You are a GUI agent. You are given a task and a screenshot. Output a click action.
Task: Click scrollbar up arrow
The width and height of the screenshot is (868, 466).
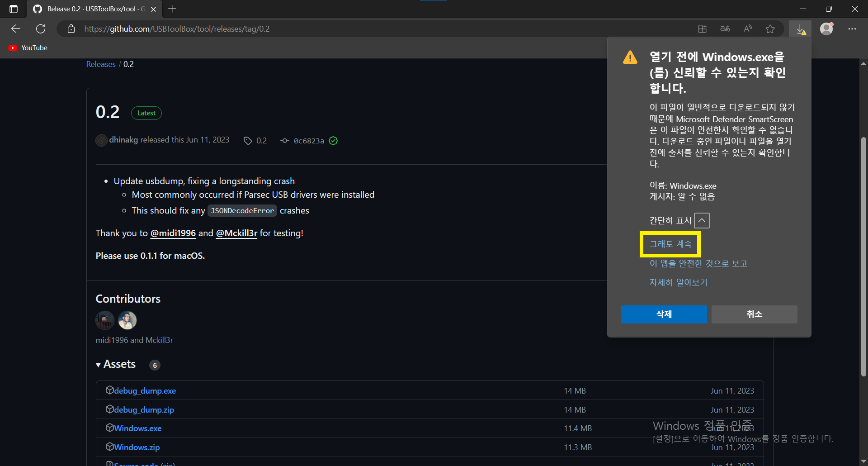[863, 64]
